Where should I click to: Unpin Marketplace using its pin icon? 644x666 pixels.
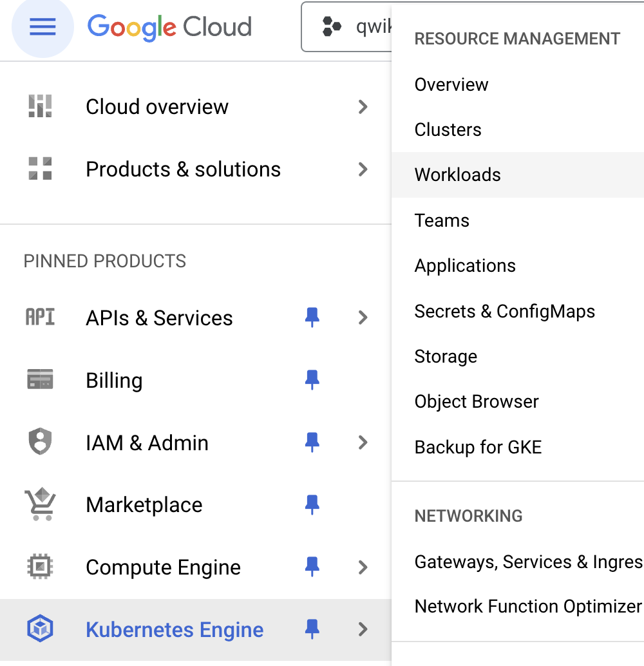coord(312,504)
